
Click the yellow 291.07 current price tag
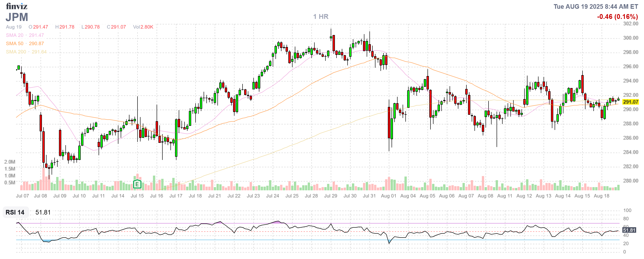pos(630,102)
